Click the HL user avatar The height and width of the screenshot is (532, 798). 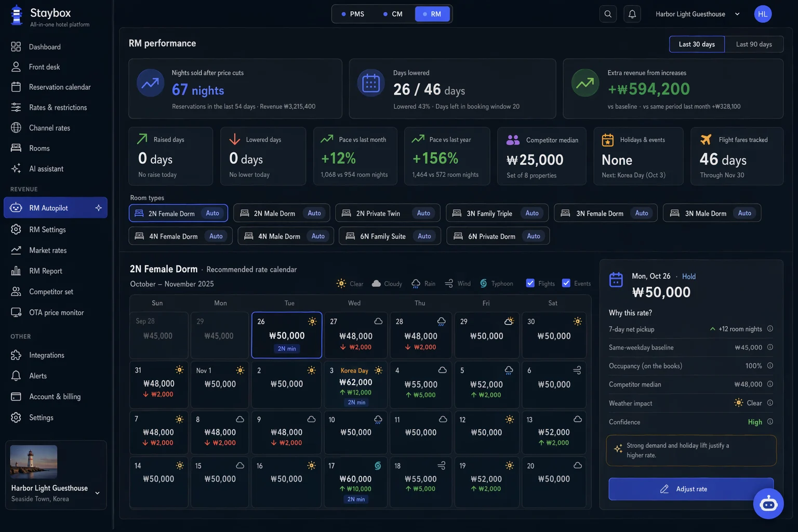763,14
